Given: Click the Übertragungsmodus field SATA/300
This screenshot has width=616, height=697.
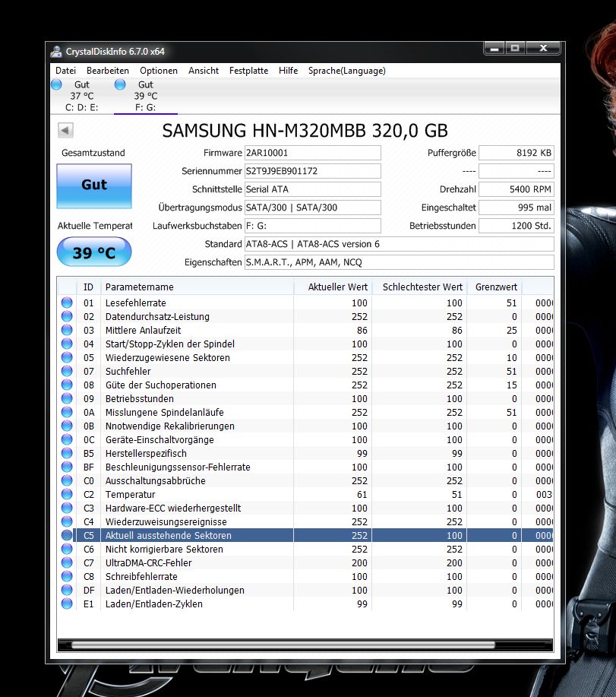Looking at the screenshot, I should (313, 208).
